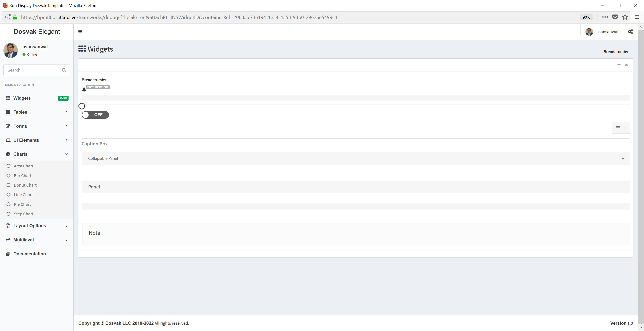Select the empty radio button above switch
Viewport: 644px width, 331px height.
(82, 106)
